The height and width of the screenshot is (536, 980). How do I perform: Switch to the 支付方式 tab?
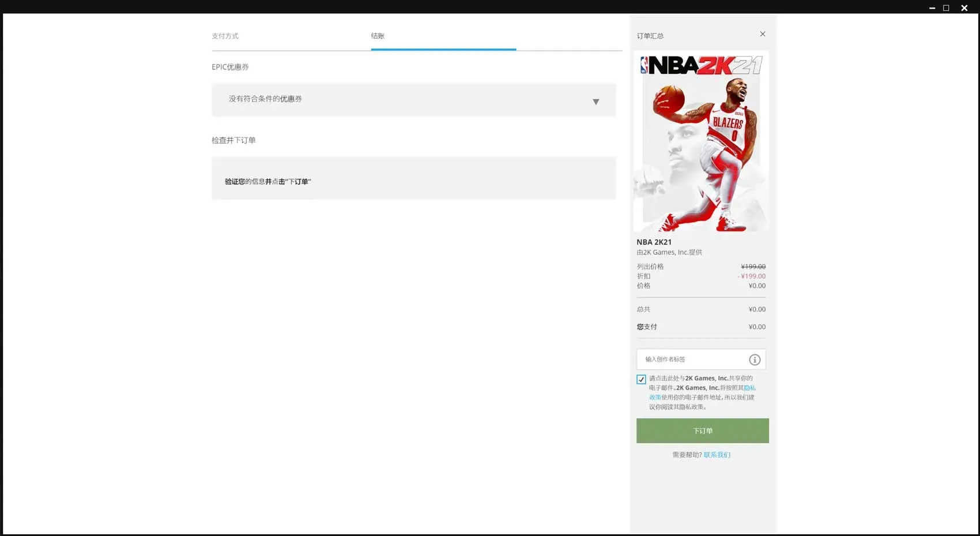(225, 36)
